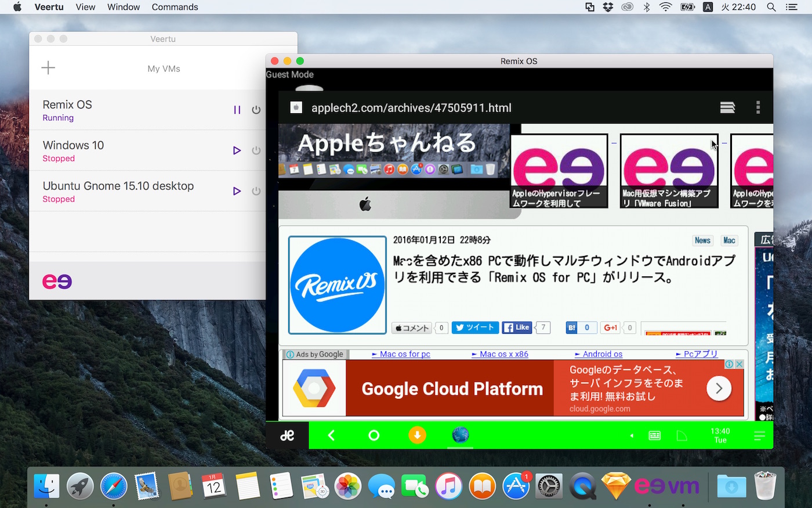812x508 pixels.
Task: Open the Window menu
Action: click(124, 7)
